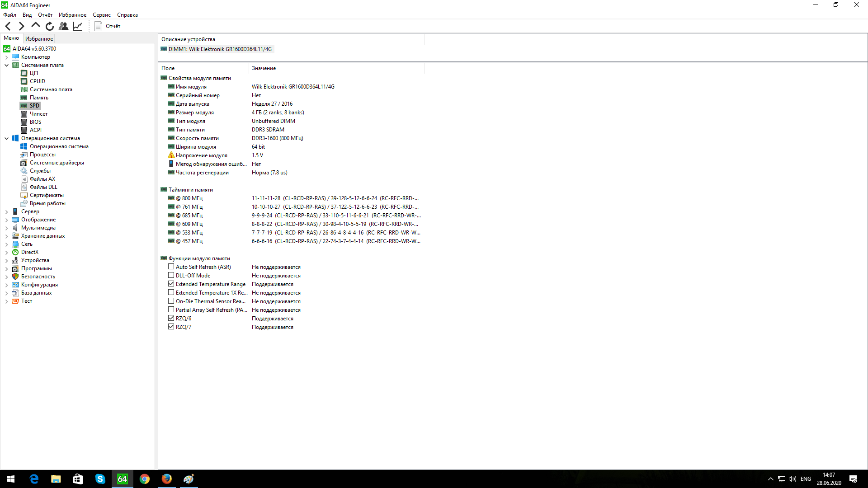Collapse the Системная плата parent node
The image size is (868, 488).
tap(6, 65)
